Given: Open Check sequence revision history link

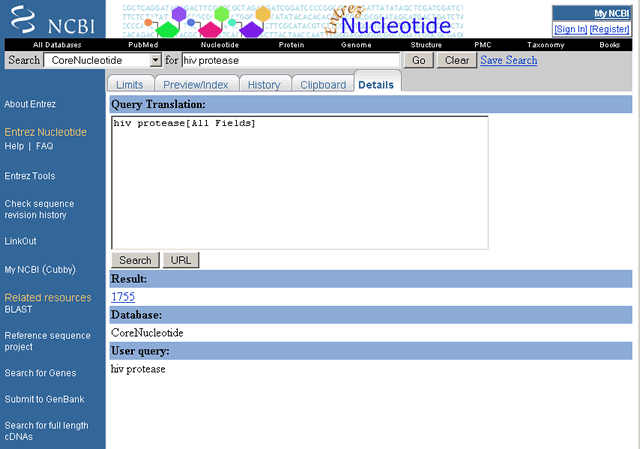Looking at the screenshot, I should 40,209.
